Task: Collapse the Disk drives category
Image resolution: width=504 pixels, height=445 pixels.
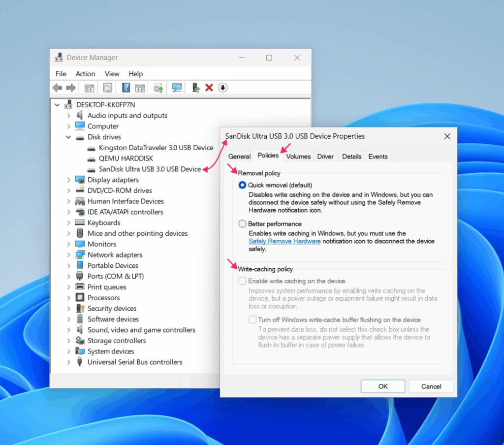Action: click(68, 137)
